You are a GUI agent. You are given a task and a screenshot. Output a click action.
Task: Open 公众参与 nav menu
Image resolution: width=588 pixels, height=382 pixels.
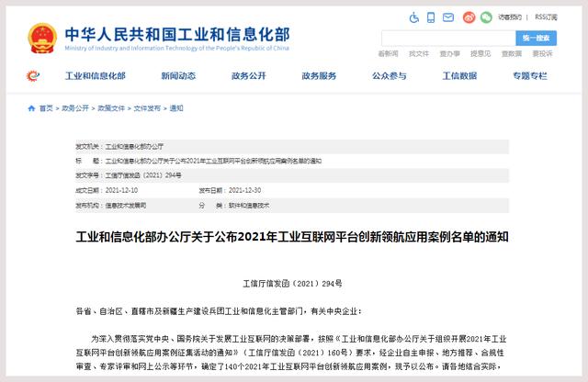click(x=390, y=76)
